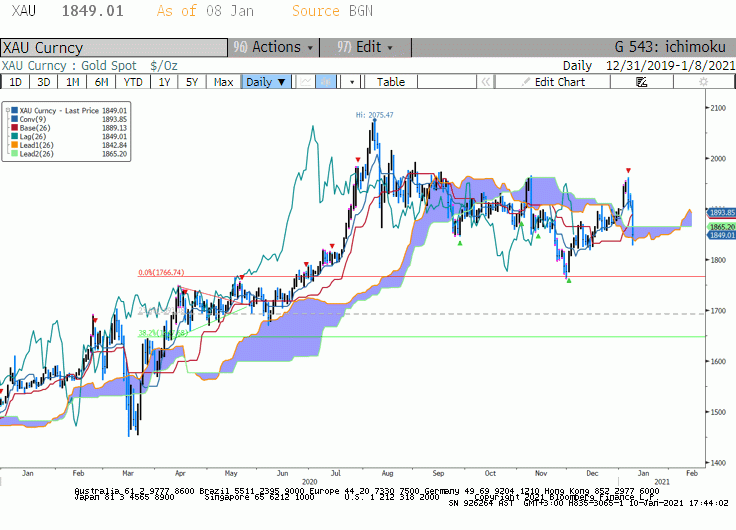This screenshot has height=530, width=736.
Task: Select the 1M range tab
Action: pos(72,82)
